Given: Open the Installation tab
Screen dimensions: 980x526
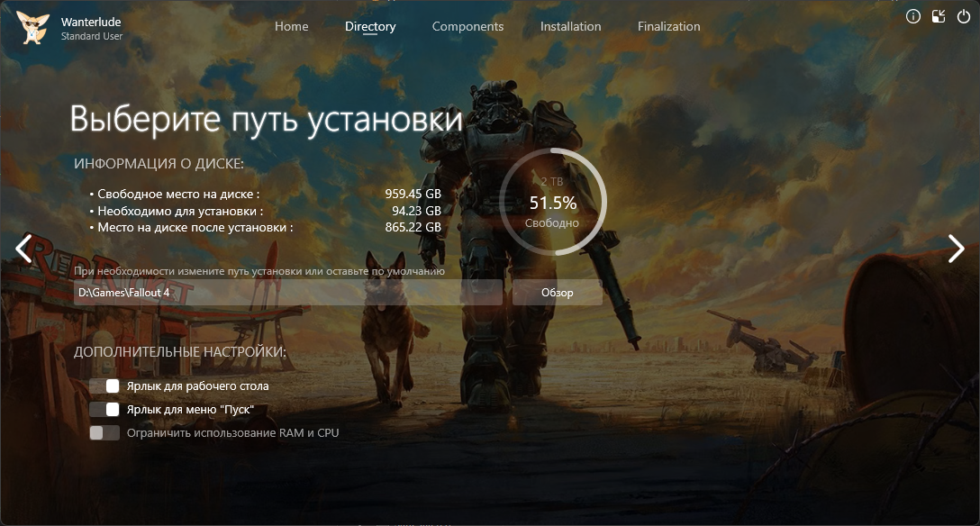Looking at the screenshot, I should click(x=571, y=26).
